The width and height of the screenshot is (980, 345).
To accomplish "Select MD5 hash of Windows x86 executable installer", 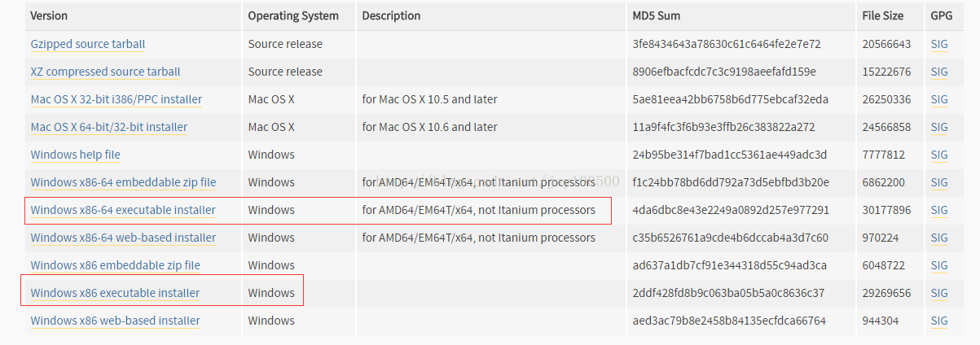I will [x=728, y=293].
